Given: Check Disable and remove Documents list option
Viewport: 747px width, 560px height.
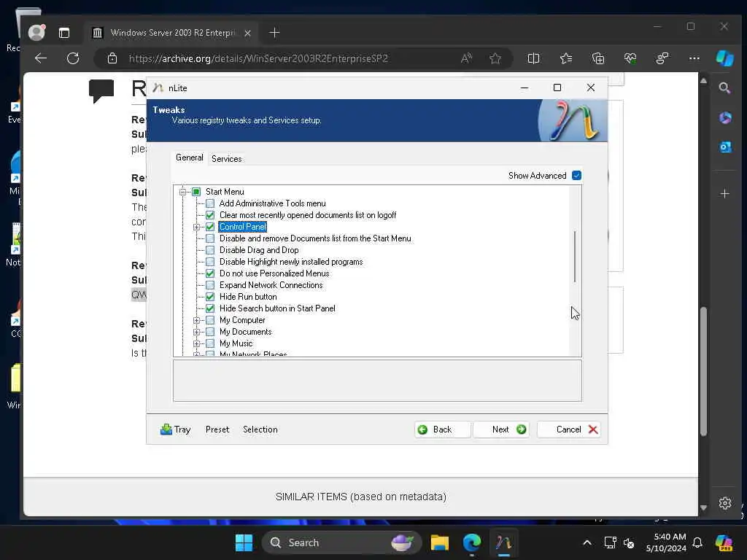Looking at the screenshot, I should tap(210, 238).
